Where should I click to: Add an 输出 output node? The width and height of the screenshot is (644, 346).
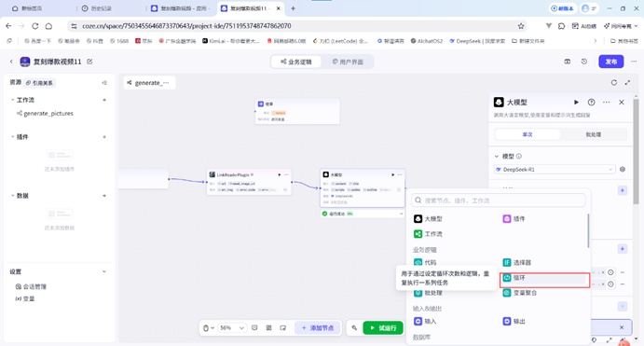point(514,322)
